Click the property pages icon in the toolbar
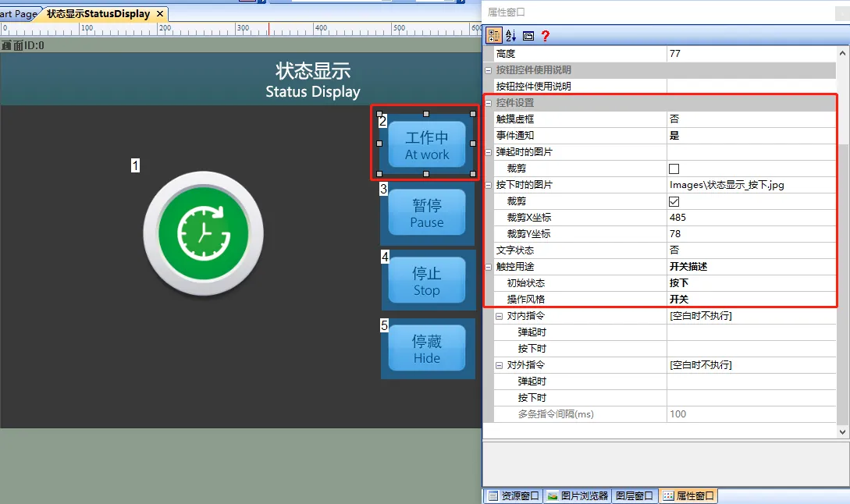Screen dimensions: 850x504 528,34
